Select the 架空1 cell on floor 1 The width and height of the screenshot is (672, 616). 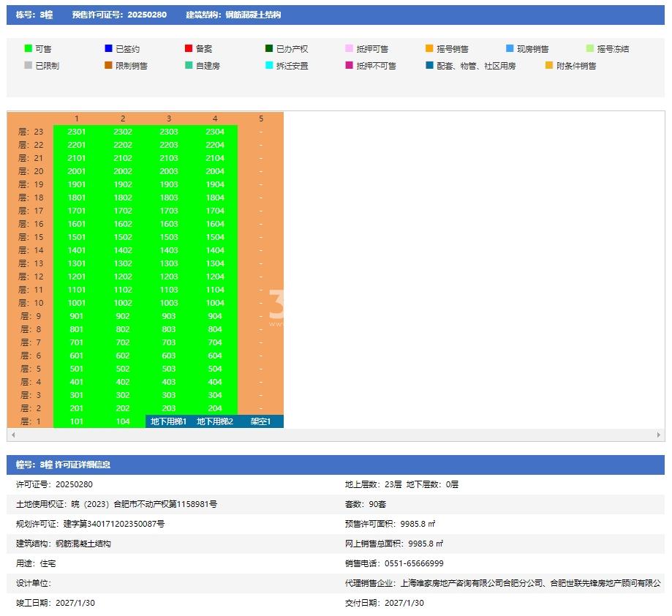coord(260,421)
